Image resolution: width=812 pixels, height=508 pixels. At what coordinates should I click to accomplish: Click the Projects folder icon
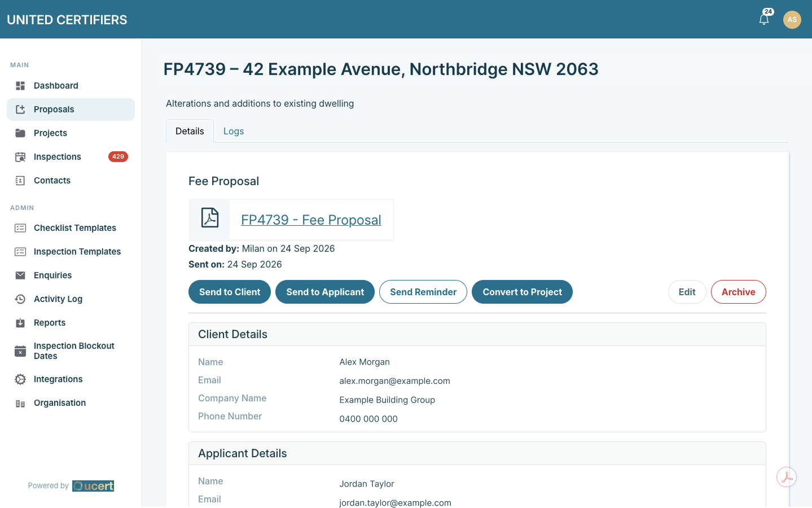pos(20,133)
